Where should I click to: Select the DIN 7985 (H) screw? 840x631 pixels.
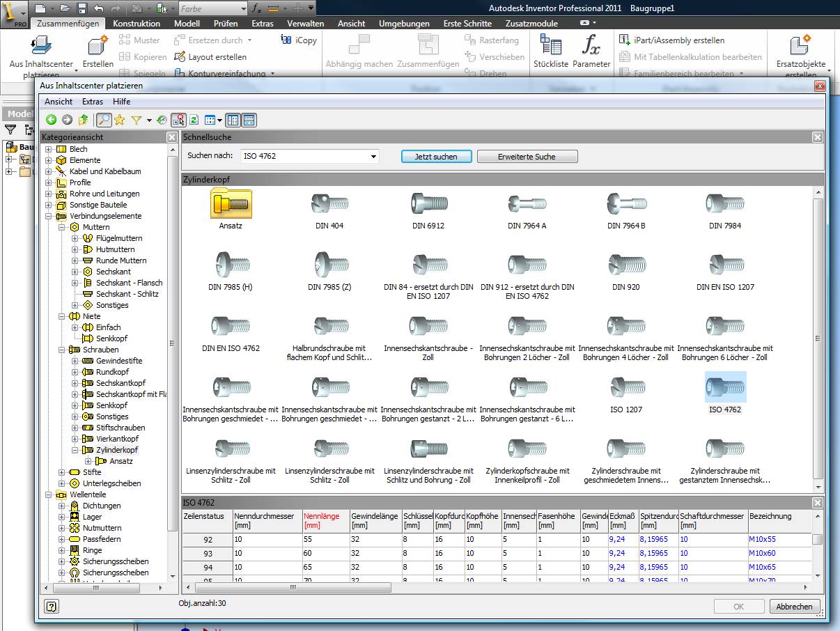[231, 265]
